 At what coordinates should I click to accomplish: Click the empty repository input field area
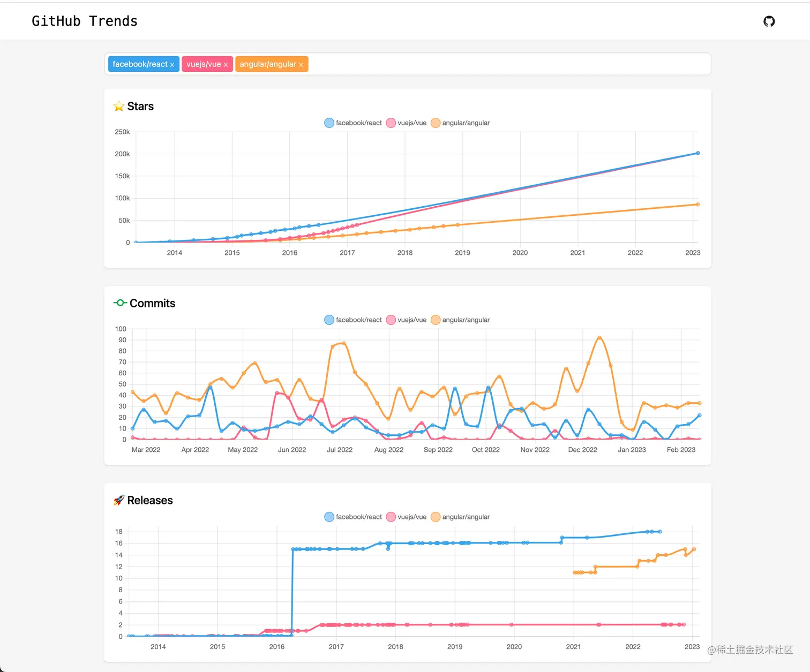(x=482, y=64)
